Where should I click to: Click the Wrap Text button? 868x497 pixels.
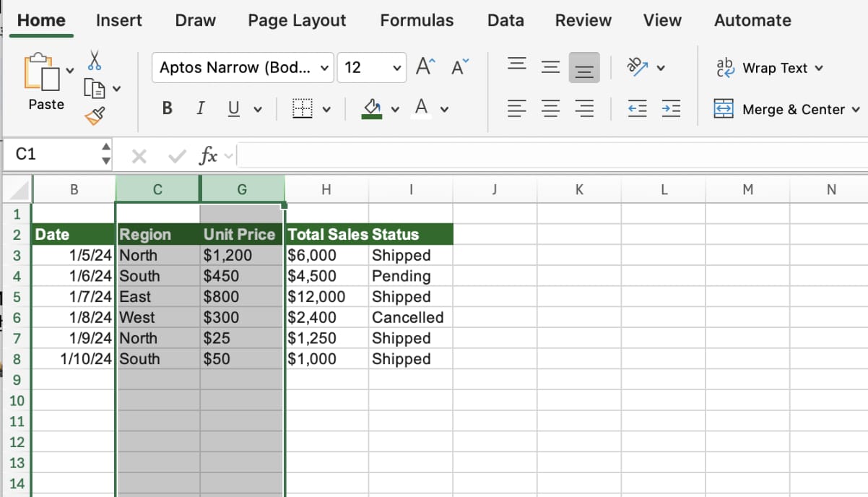768,68
